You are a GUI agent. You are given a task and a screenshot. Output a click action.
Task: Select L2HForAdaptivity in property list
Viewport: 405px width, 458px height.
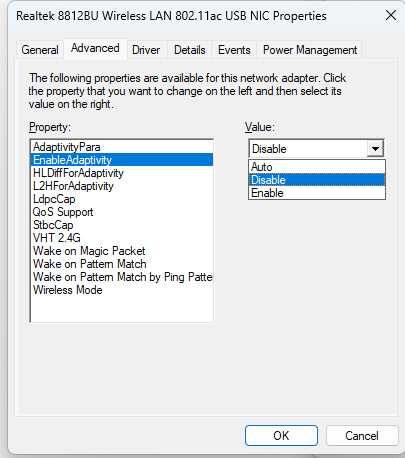122,186
